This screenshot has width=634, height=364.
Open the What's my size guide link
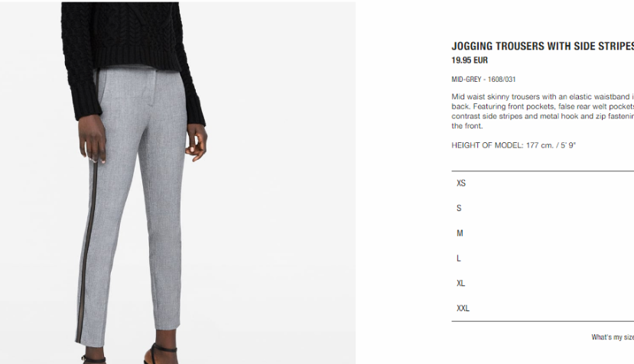click(612, 337)
